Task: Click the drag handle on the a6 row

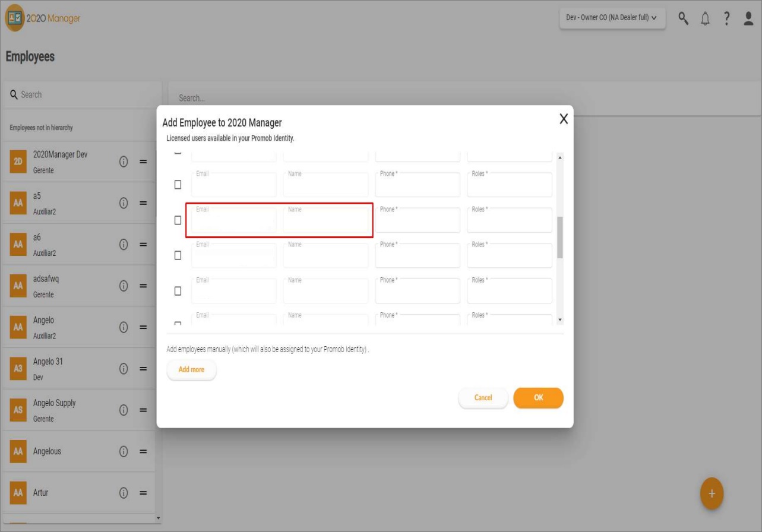Action: tap(143, 244)
